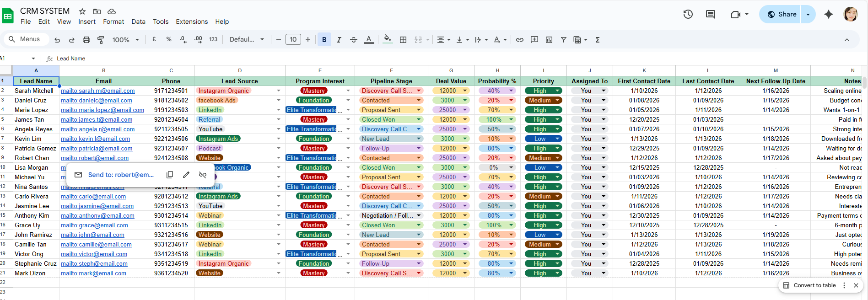Format as currency with the pound icon

tap(154, 39)
